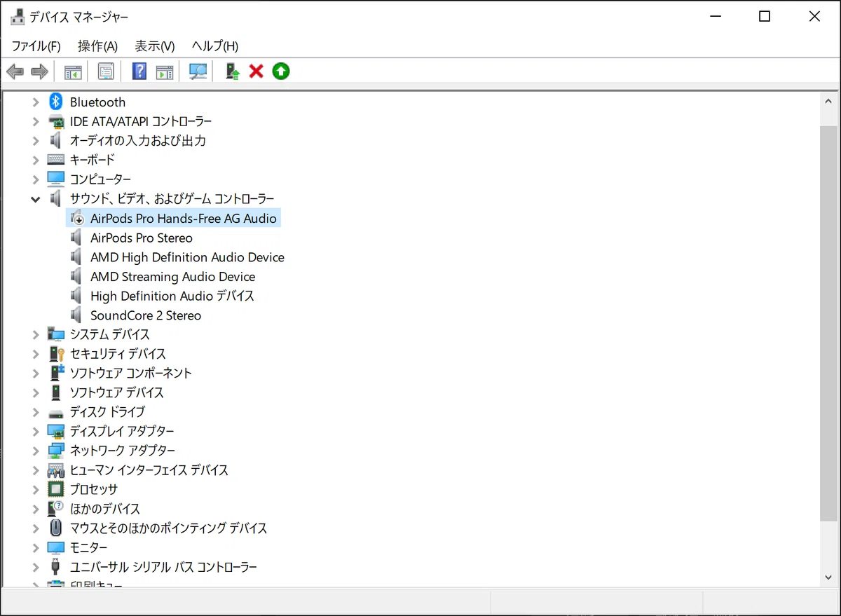Expand the ネットワーク アダプター node
Image resolution: width=841 pixels, height=616 pixels.
(35, 451)
